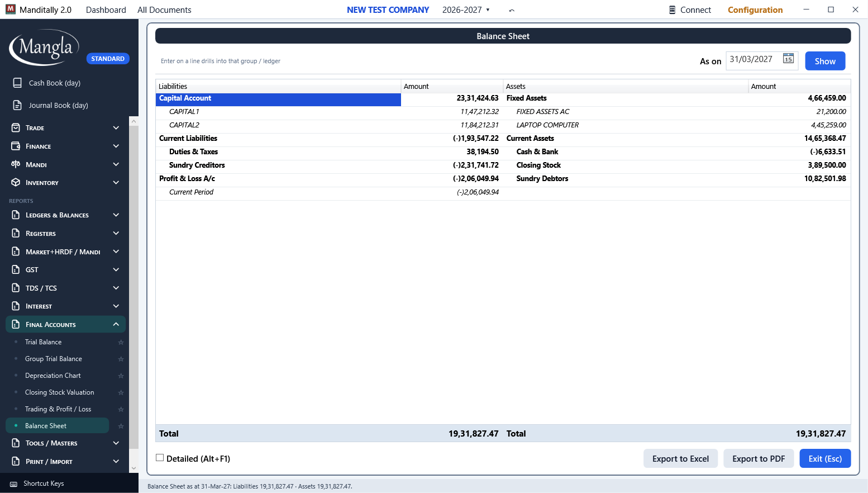Open the calendar picker next to date
Image resolution: width=868 pixels, height=493 pixels.
coord(788,59)
